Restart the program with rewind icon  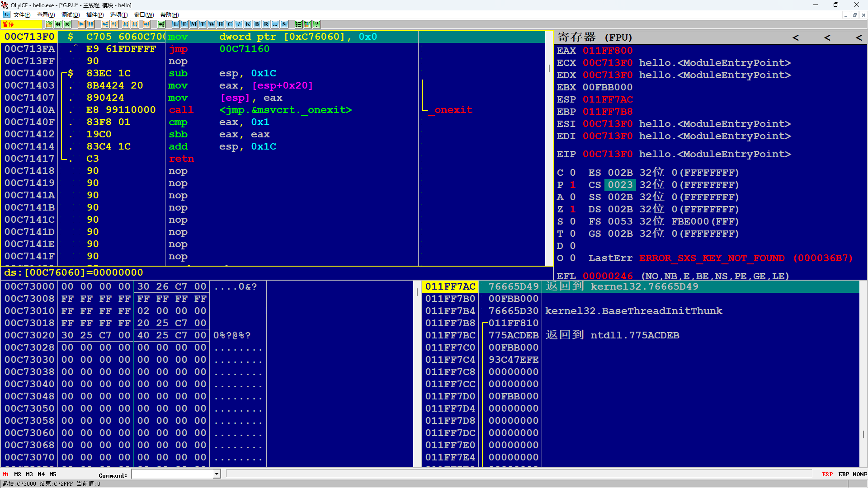point(58,24)
